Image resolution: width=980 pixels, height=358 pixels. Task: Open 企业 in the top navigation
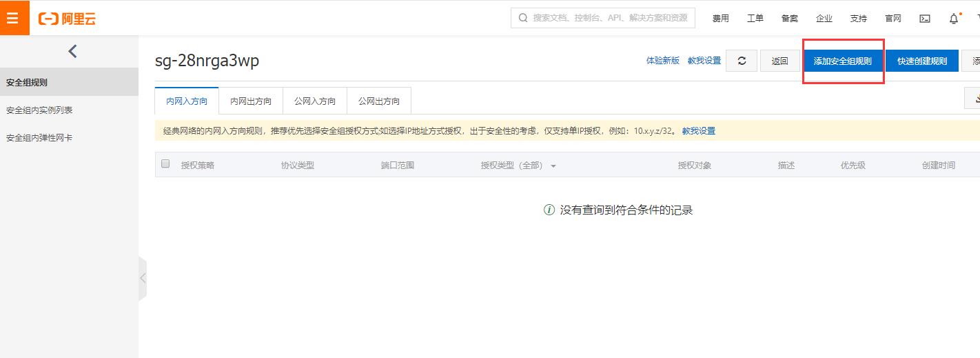tap(824, 19)
